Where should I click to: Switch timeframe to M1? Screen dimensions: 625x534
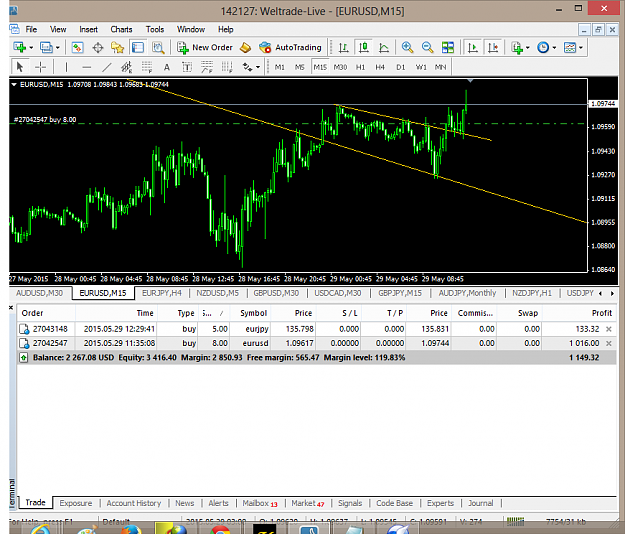point(280,67)
